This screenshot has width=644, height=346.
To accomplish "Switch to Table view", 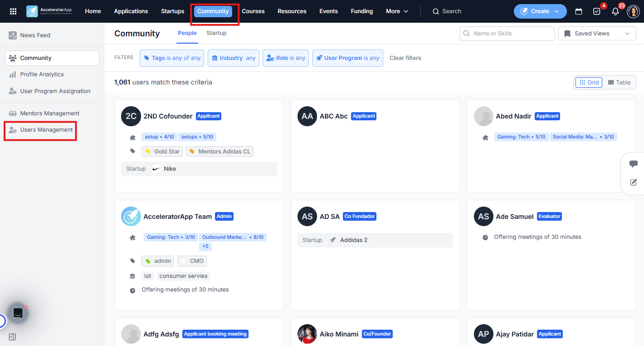I will [619, 82].
